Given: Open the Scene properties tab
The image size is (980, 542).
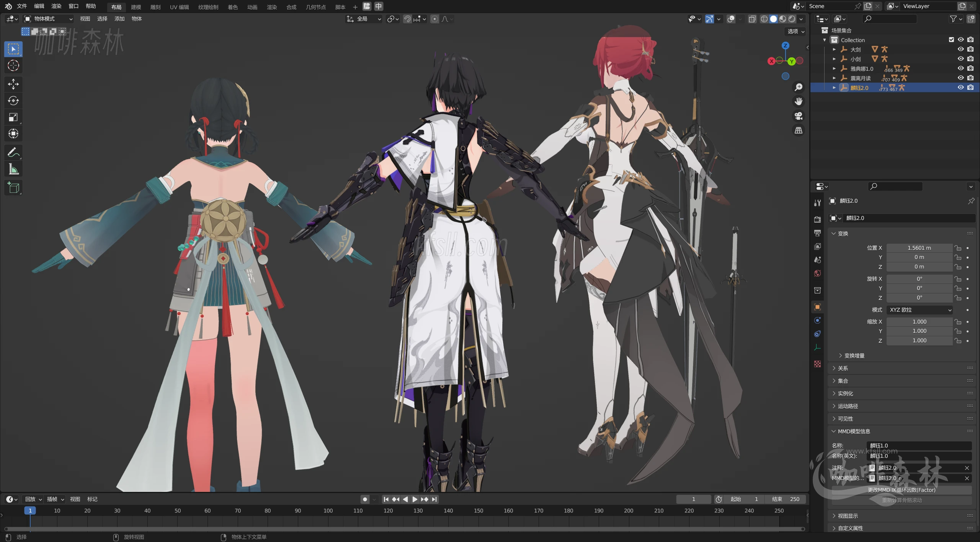Looking at the screenshot, I should (x=818, y=260).
